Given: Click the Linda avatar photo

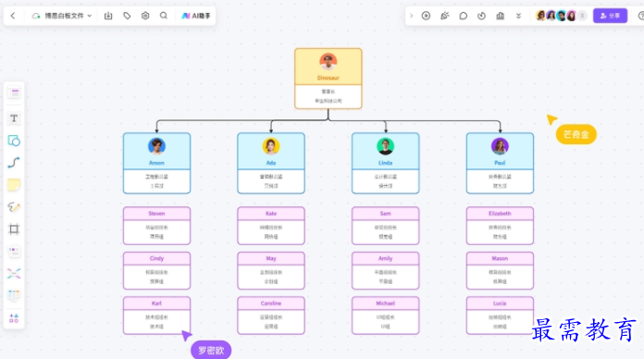Looking at the screenshot, I should coord(385,146).
